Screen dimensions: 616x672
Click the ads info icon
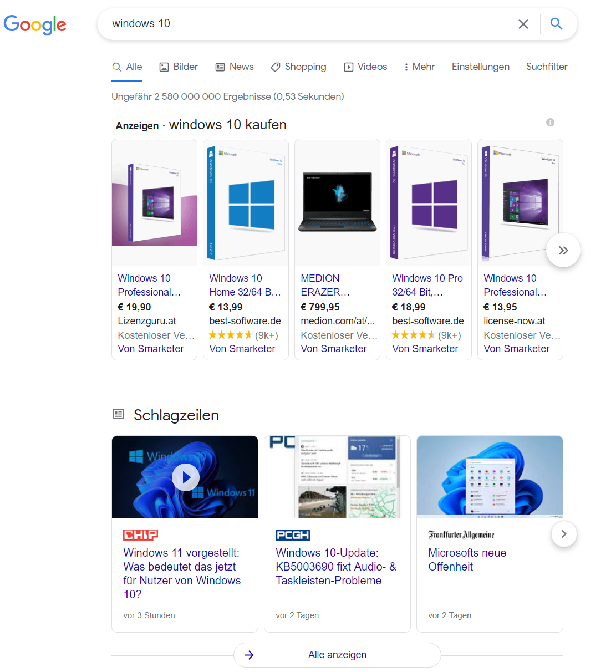(x=550, y=122)
